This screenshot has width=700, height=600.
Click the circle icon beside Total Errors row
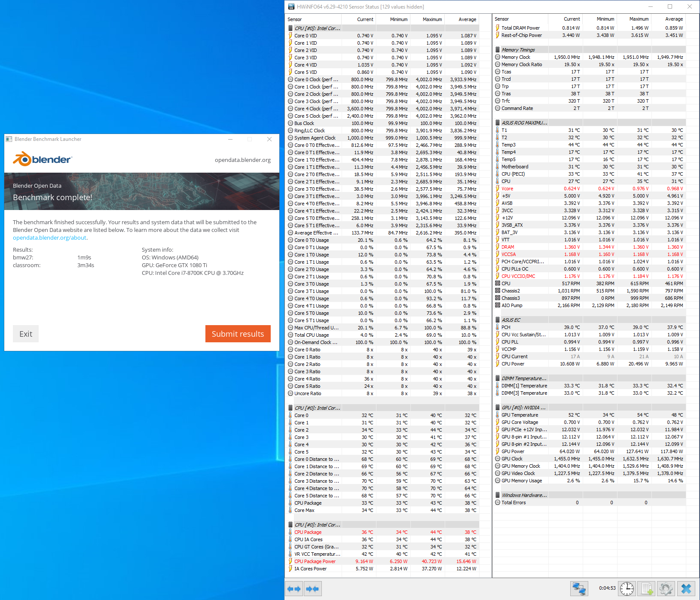pos(498,503)
